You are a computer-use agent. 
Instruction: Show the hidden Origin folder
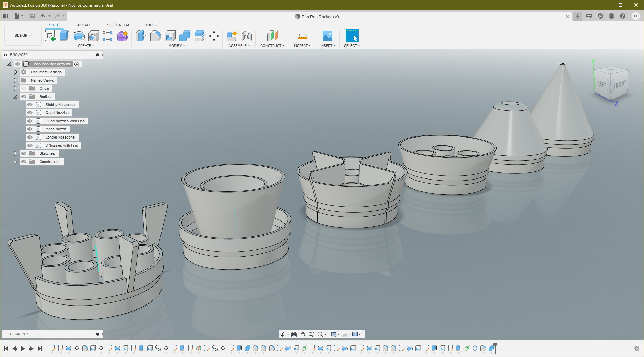[x=24, y=88]
